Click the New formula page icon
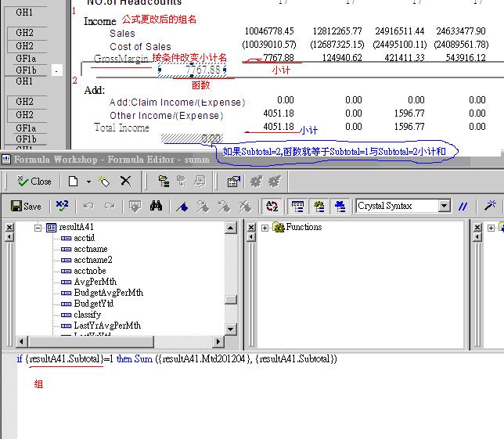The height and width of the screenshot is (439, 504). point(73,182)
